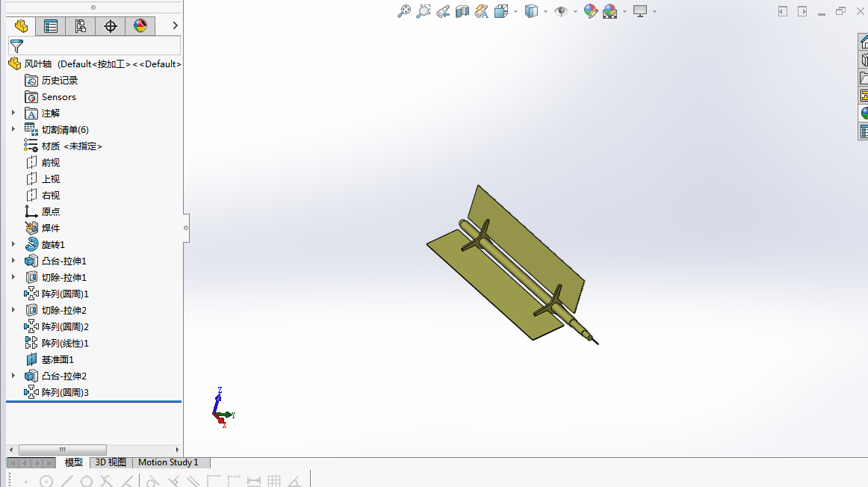The image size is (868, 487).
Task: Click the tree horizontal scrollbar thumb
Action: click(63, 450)
